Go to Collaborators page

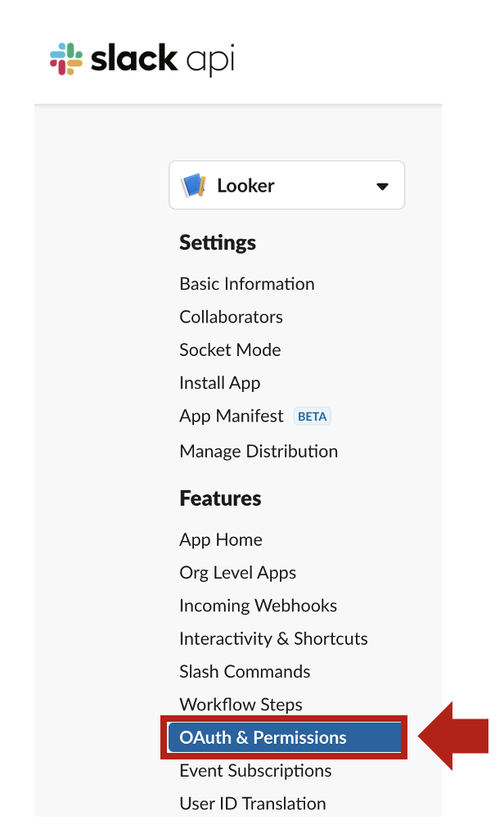[231, 317]
